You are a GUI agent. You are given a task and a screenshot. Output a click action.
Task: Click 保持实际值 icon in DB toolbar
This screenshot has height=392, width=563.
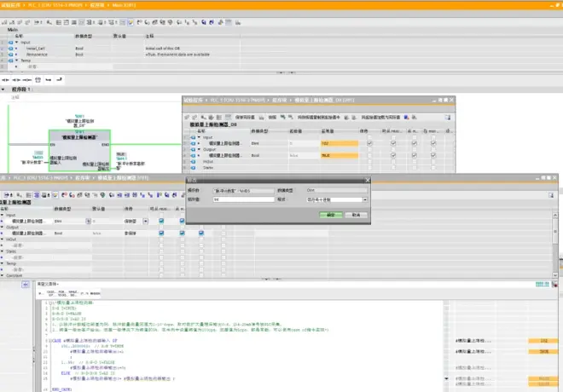229,116
